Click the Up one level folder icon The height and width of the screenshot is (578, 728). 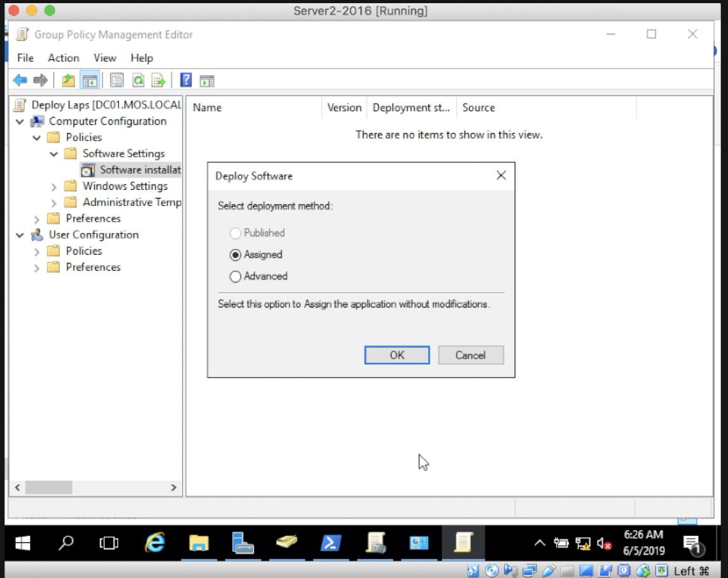pos(68,80)
